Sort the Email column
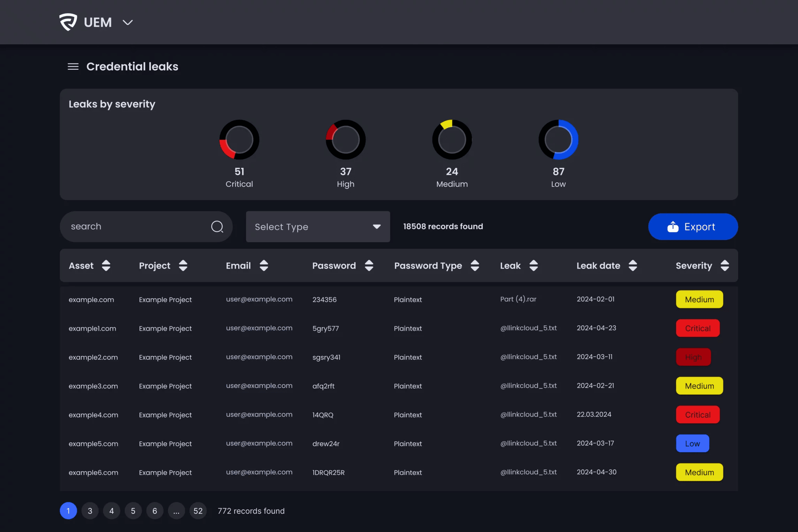Viewport: 798px width, 532px height. coord(264,265)
